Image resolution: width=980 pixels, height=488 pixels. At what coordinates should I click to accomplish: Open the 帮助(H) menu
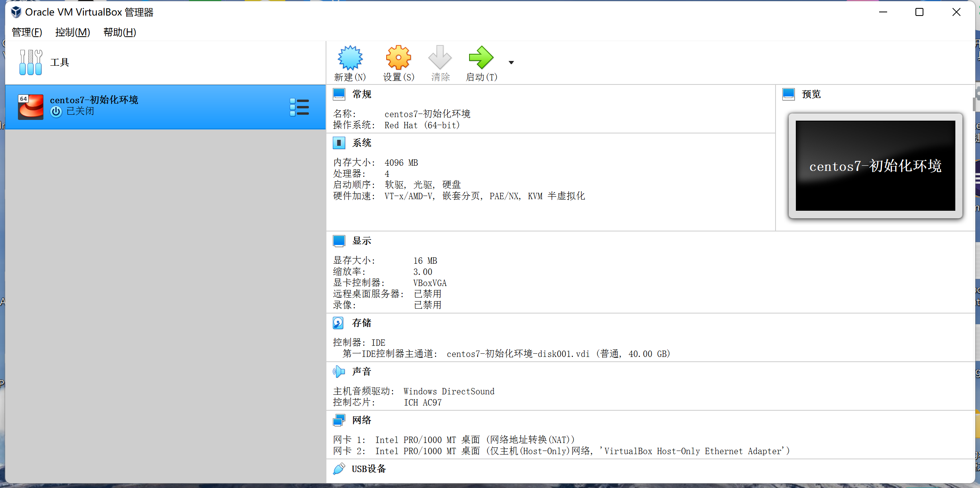pos(120,32)
